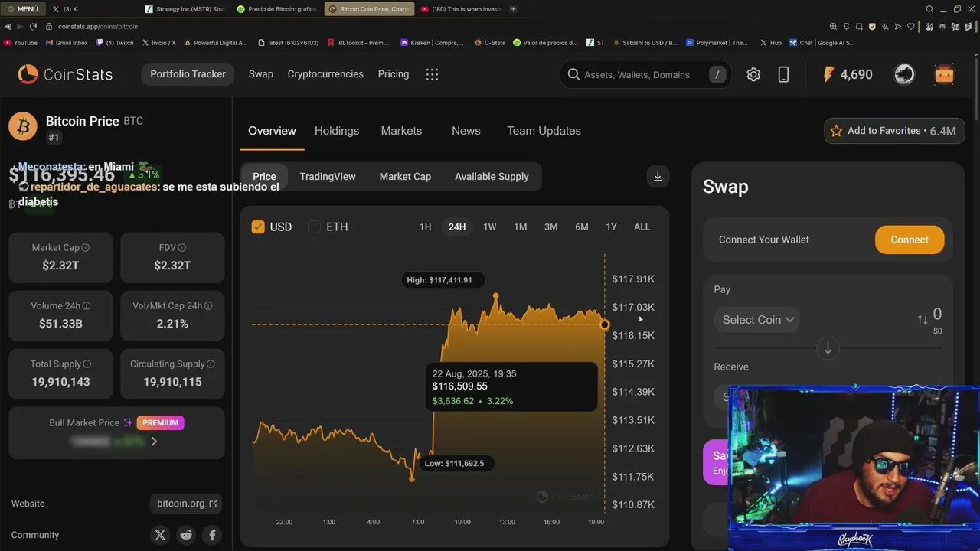Click the Bitcoin coin logo
The width and height of the screenshot is (980, 551).
point(23,126)
